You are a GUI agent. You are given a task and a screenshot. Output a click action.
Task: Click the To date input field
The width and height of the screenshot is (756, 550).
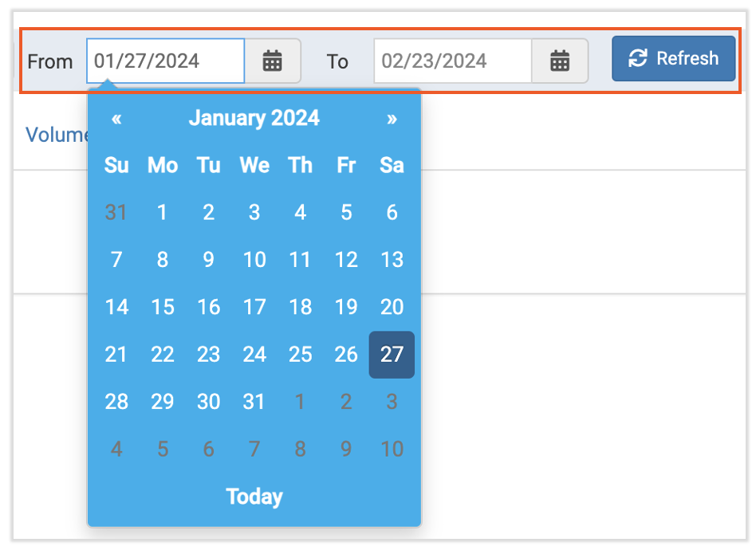(452, 61)
